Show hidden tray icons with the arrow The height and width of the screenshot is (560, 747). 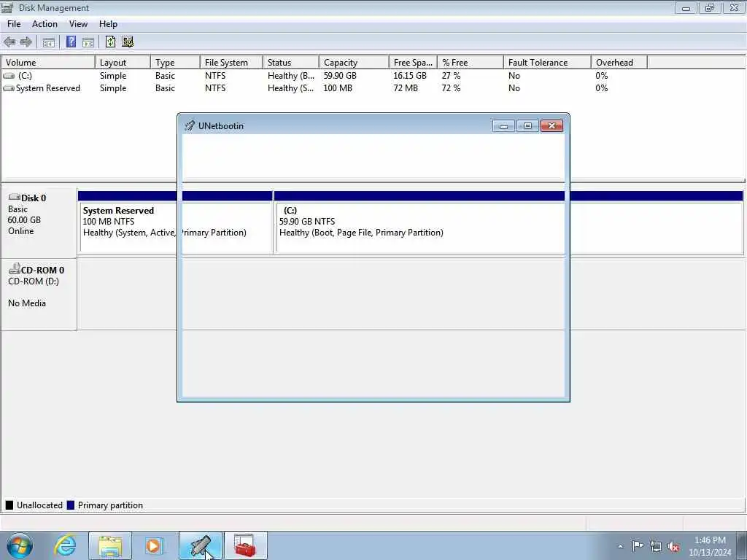(x=620, y=546)
